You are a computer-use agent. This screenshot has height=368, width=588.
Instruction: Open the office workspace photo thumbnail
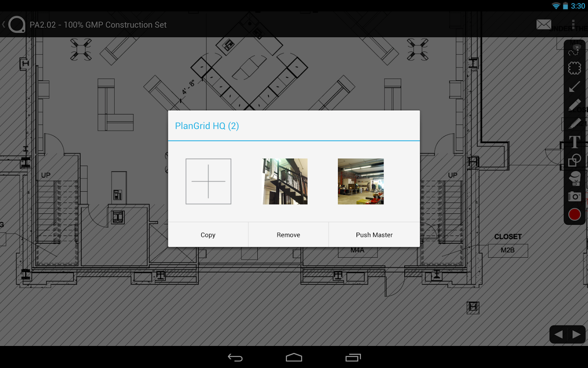pos(361,181)
